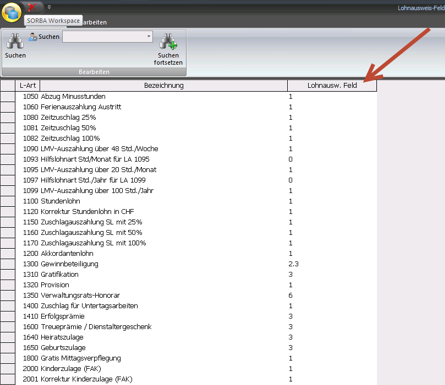445x385 pixels.
Task: Select row 1310 Gratifikation
Action: click(196, 274)
